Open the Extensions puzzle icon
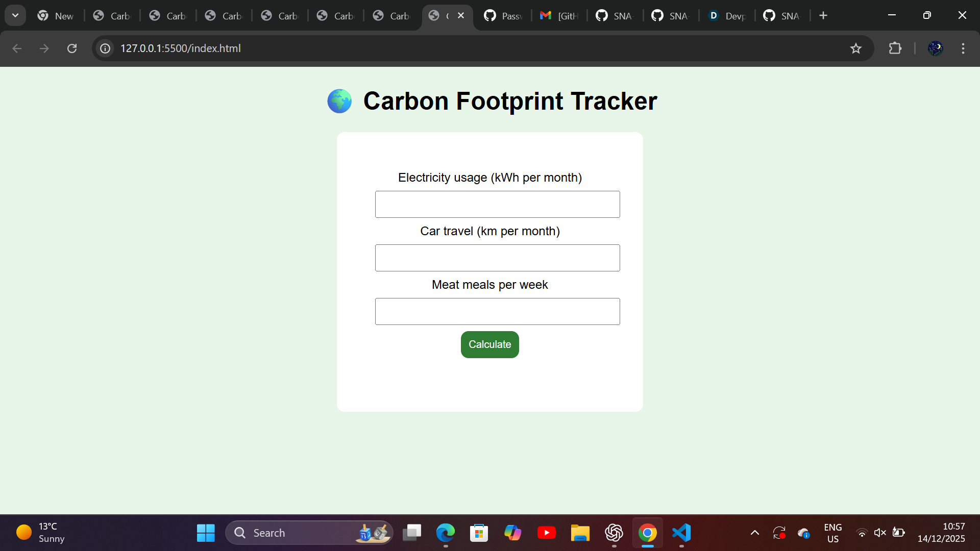 (x=895, y=48)
